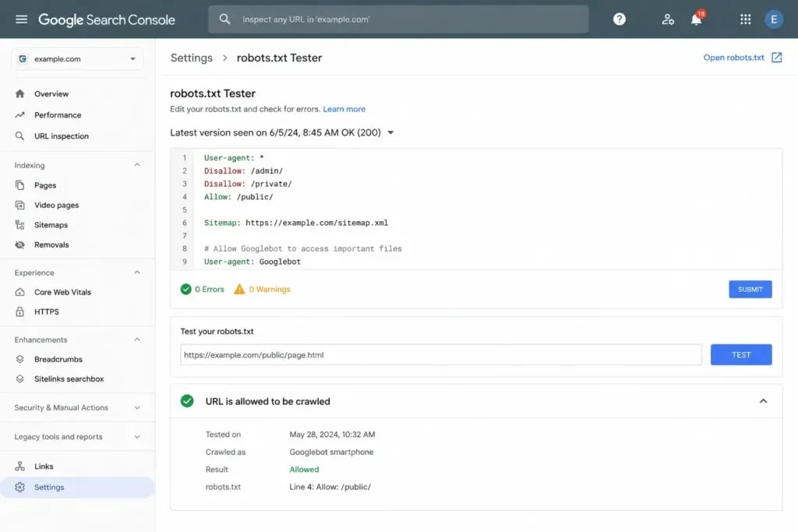
Task: Collapse the Experience section
Action: pos(137,273)
